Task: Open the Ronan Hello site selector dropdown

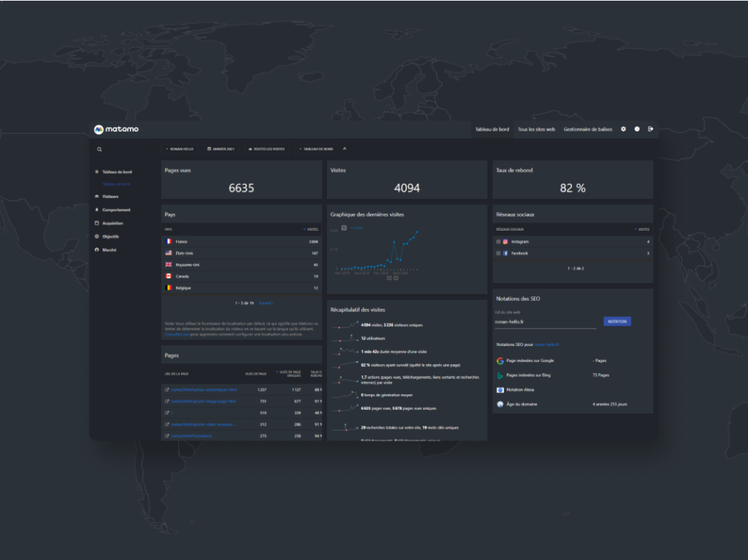Action: tap(179, 149)
